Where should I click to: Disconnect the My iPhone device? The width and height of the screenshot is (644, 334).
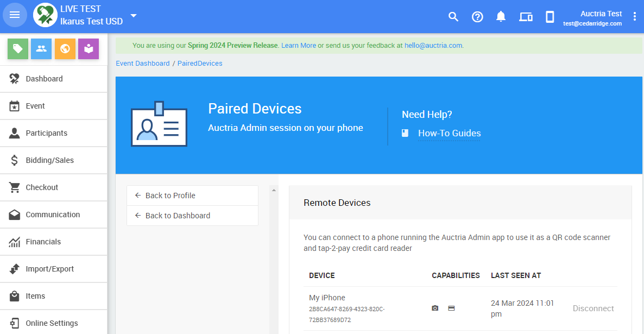(x=593, y=308)
